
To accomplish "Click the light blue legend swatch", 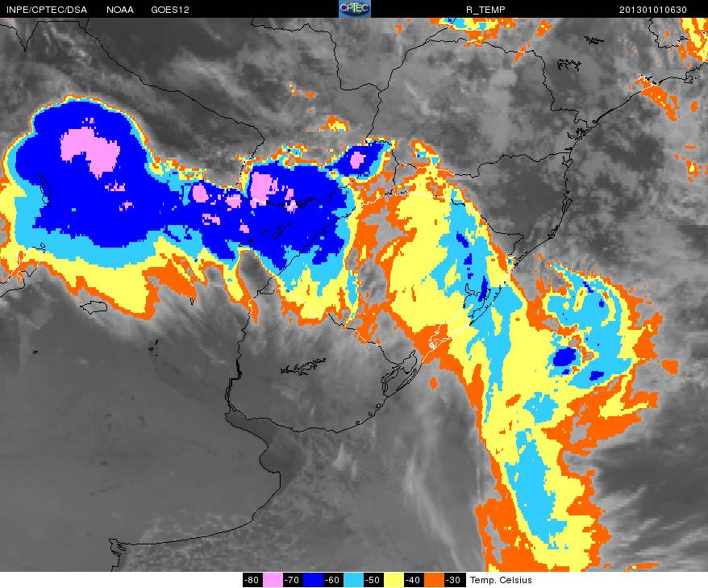I will tap(353, 580).
